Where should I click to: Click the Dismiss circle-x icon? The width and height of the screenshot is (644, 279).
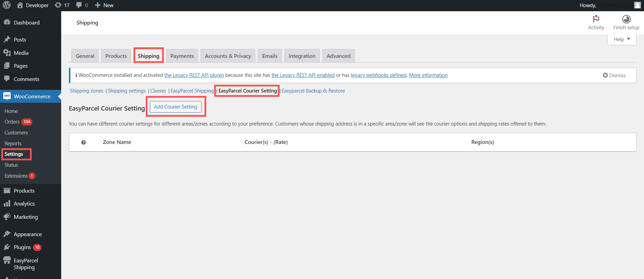coord(605,75)
